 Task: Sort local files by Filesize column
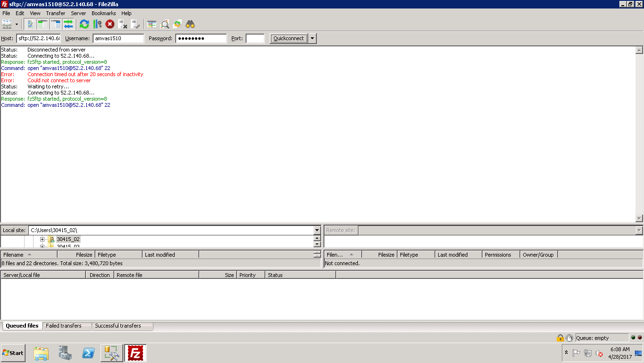[x=76, y=254]
